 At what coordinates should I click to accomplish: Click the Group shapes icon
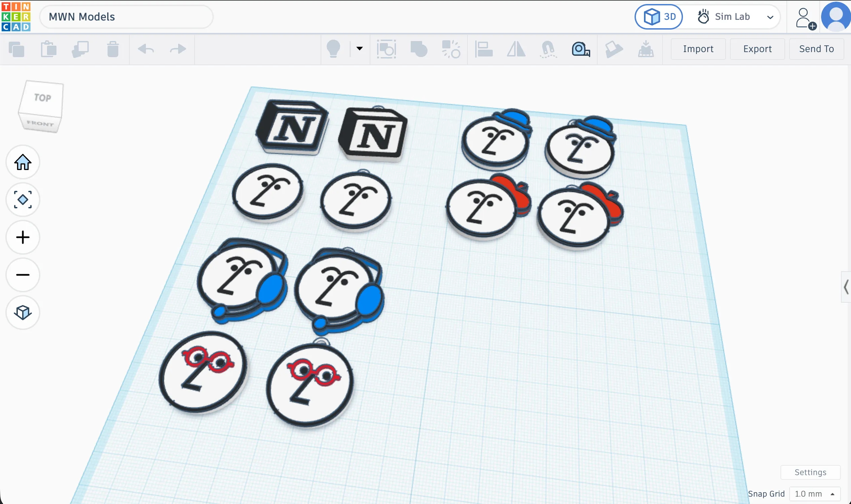(x=419, y=49)
